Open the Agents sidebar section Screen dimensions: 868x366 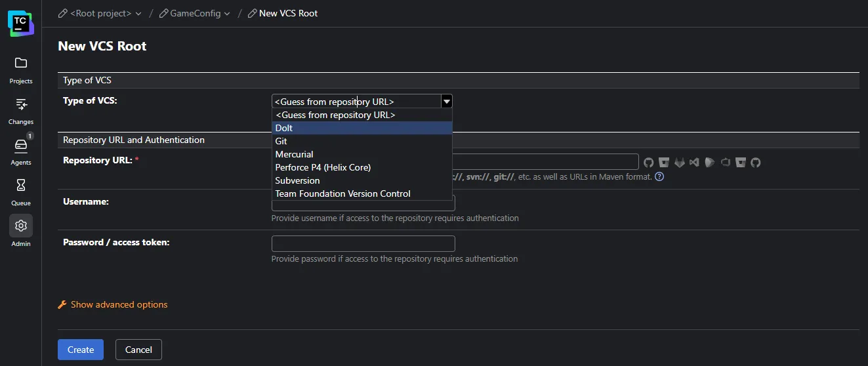click(x=21, y=151)
